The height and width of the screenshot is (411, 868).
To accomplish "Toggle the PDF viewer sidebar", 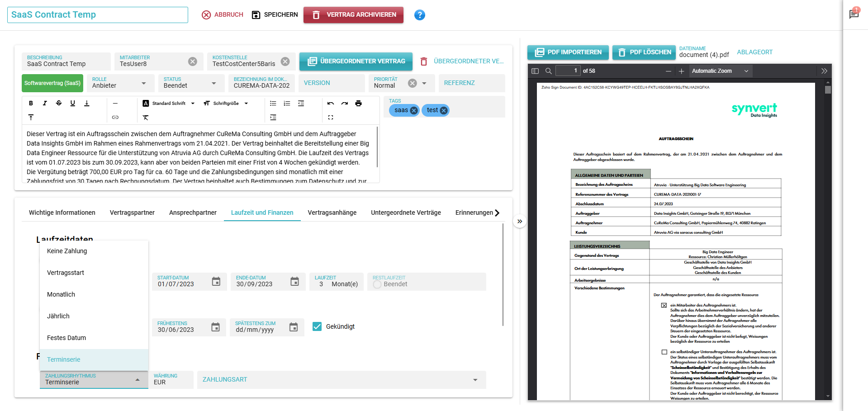I will click(x=535, y=71).
